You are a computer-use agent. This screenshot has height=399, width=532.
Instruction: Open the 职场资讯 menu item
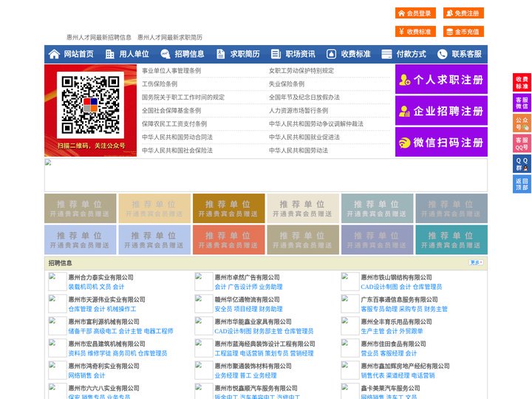point(300,54)
